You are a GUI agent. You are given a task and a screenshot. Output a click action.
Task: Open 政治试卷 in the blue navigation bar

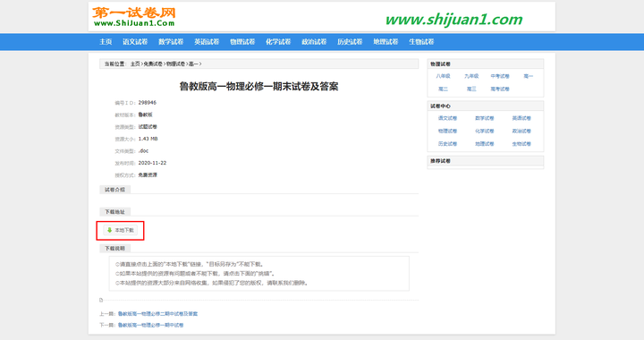click(314, 42)
